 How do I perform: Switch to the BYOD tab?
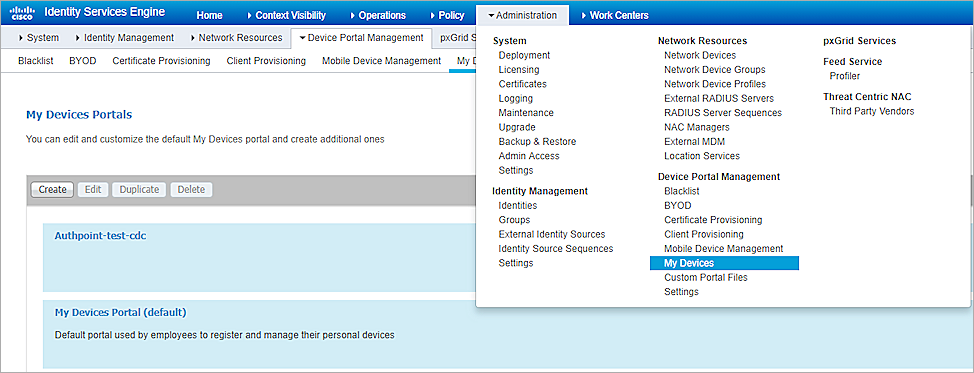tap(83, 61)
